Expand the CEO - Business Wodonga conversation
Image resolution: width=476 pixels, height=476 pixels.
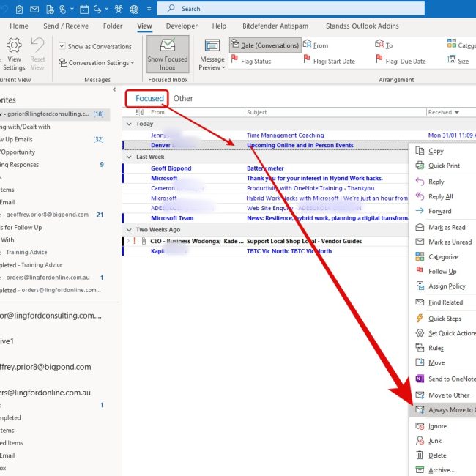tap(128, 241)
